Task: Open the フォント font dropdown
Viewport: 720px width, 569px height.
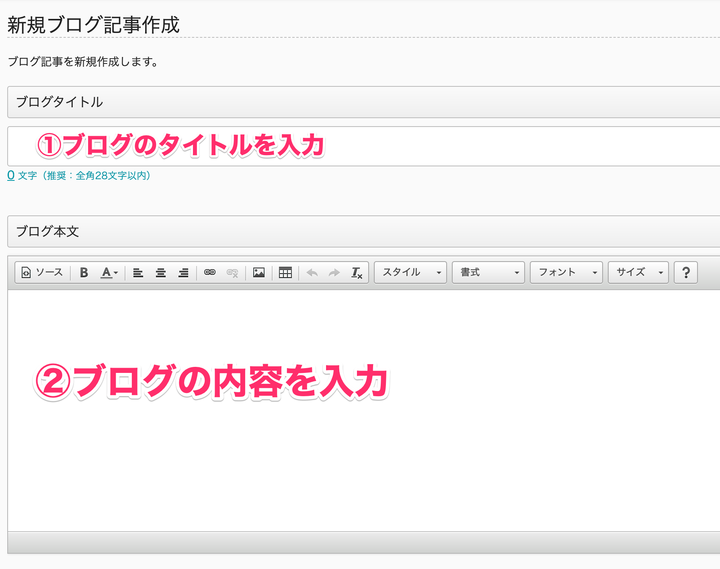Action: pyautogui.click(x=566, y=272)
